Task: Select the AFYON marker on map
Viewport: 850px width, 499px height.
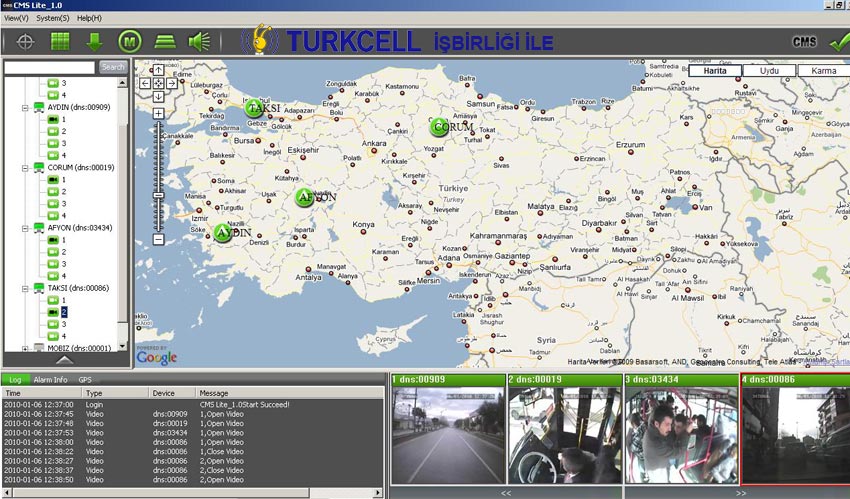Action: [305, 197]
